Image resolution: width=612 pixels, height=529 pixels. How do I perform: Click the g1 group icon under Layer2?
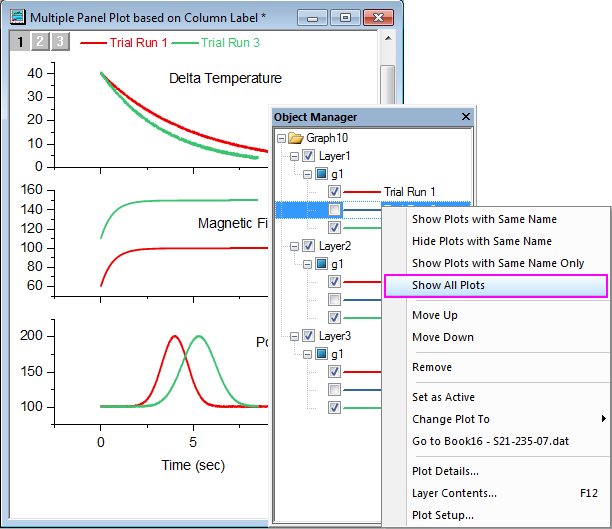pos(322,264)
